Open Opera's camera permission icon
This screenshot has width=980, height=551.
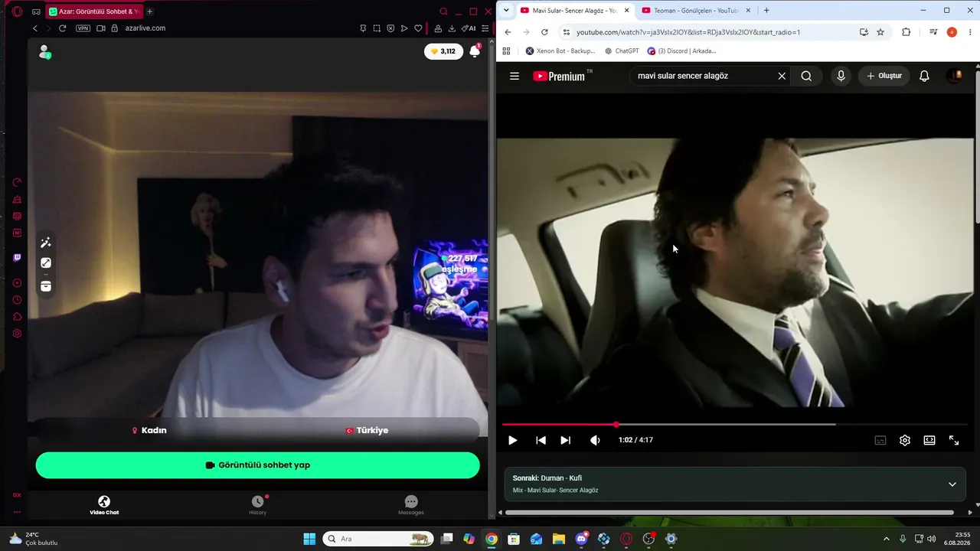(100, 28)
